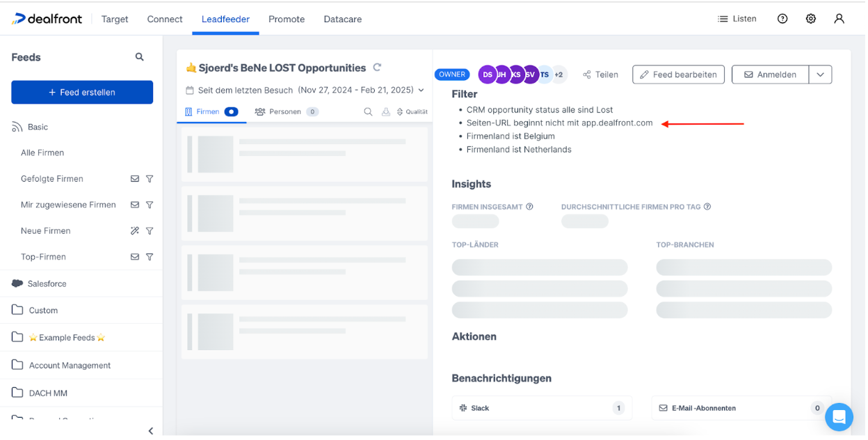This screenshot has width=868, height=440.
Task: Click the DS owner avatar
Action: [x=488, y=74]
